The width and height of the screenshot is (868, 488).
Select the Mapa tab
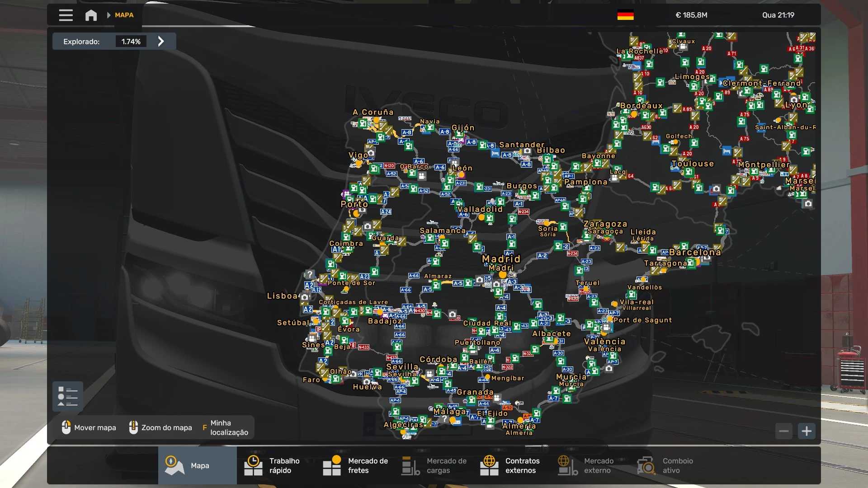(x=197, y=465)
